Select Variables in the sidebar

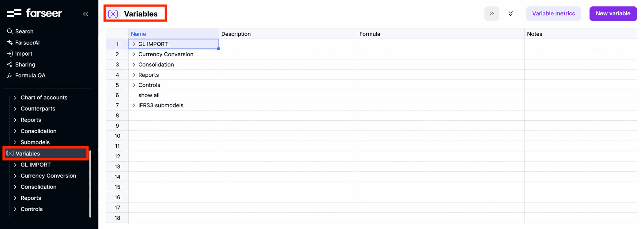click(46, 153)
